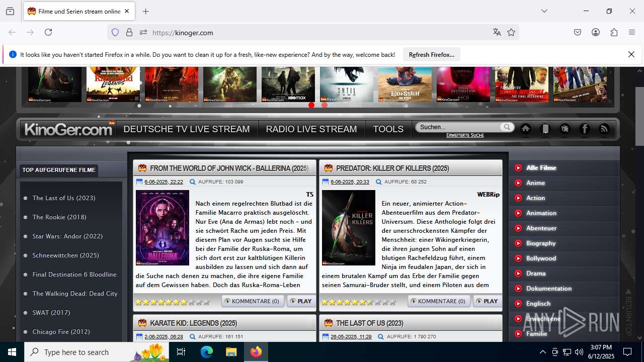The width and height of the screenshot is (644, 362).
Task: Reload the current page
Action: pyautogui.click(x=48, y=32)
